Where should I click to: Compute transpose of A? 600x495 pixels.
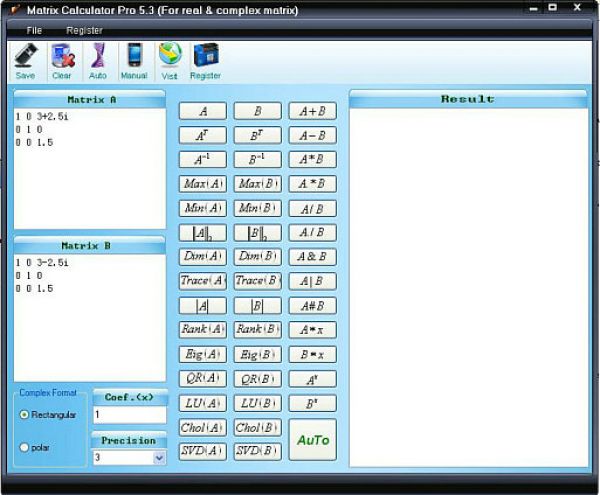point(203,135)
